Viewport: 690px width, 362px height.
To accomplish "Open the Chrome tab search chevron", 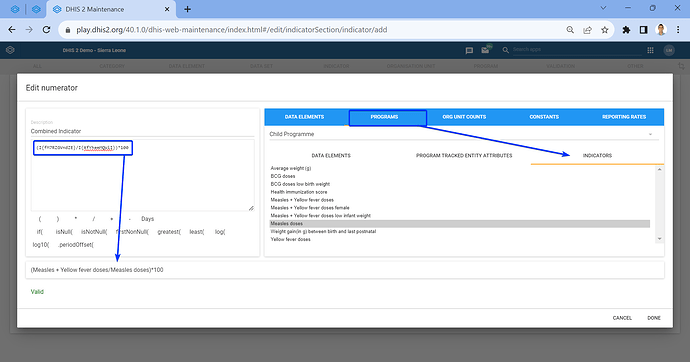I will (603, 8).
